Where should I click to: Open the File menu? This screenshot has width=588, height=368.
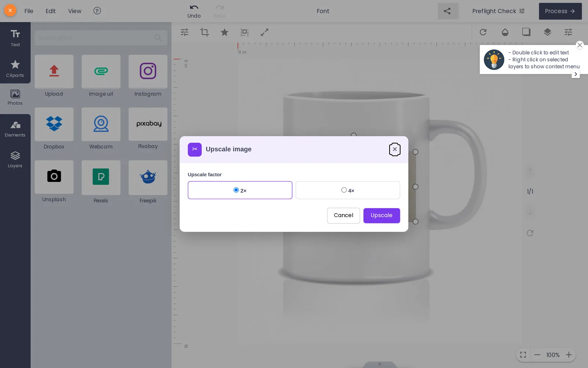29,11
